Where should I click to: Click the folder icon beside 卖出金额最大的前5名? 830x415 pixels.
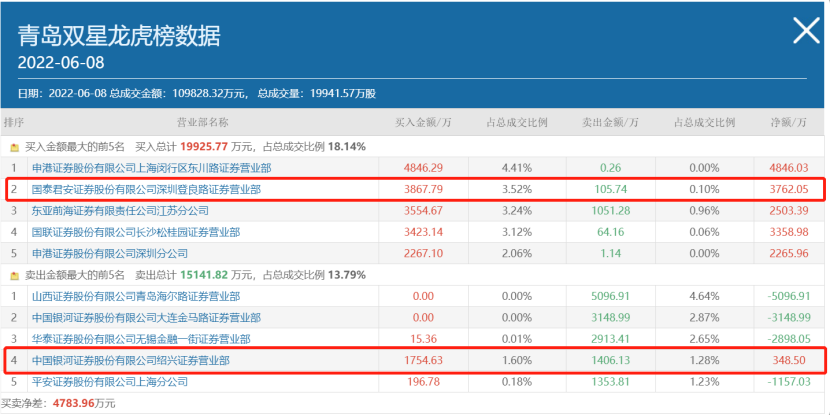15,275
